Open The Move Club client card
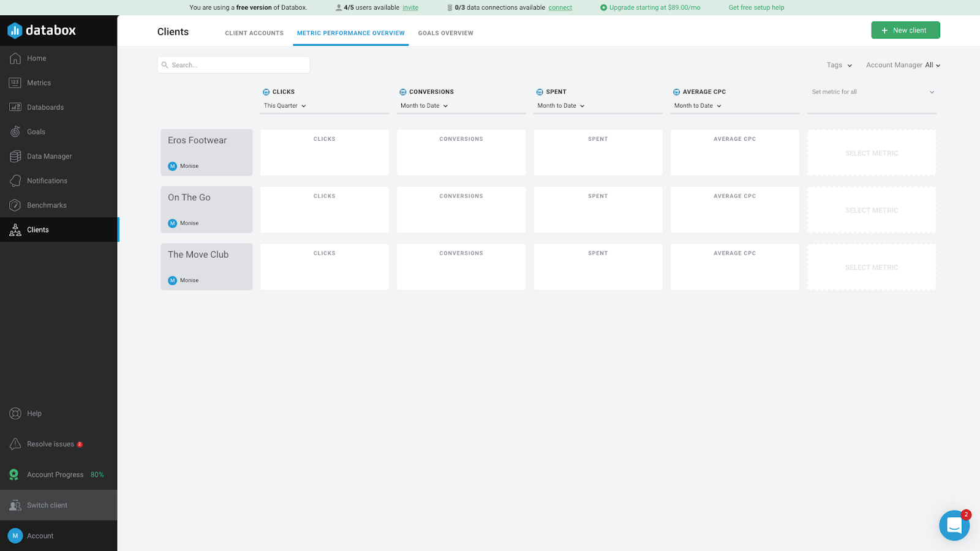 [206, 267]
